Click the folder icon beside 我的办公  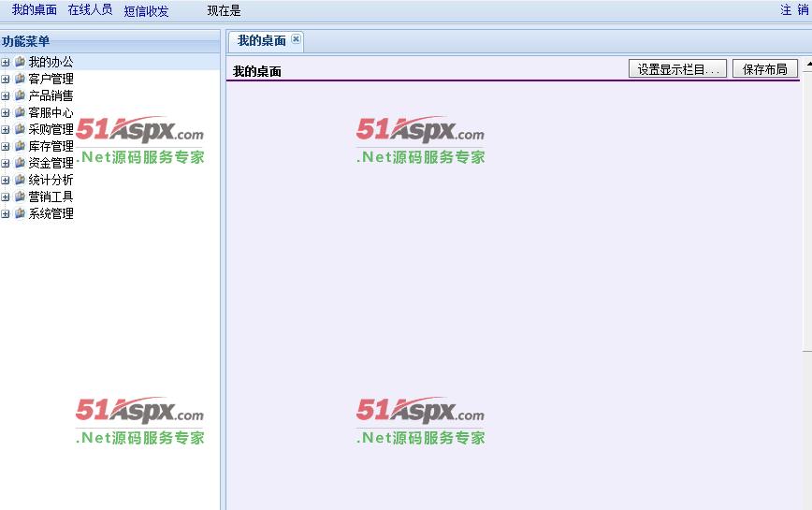[x=21, y=62]
